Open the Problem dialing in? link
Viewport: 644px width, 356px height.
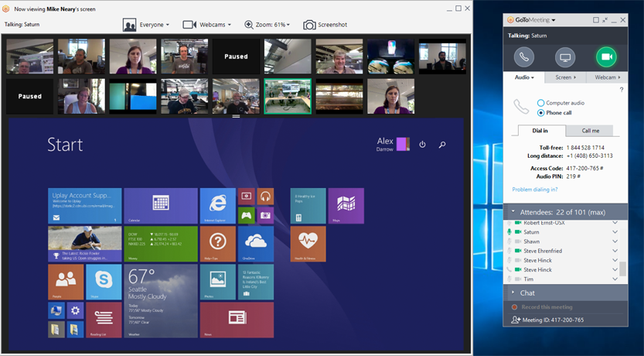tap(535, 190)
